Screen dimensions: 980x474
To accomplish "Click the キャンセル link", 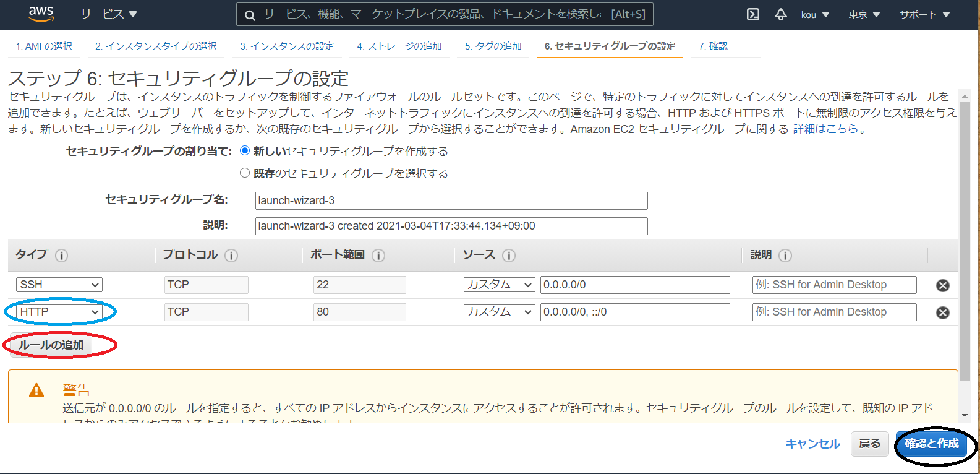I will (813, 444).
